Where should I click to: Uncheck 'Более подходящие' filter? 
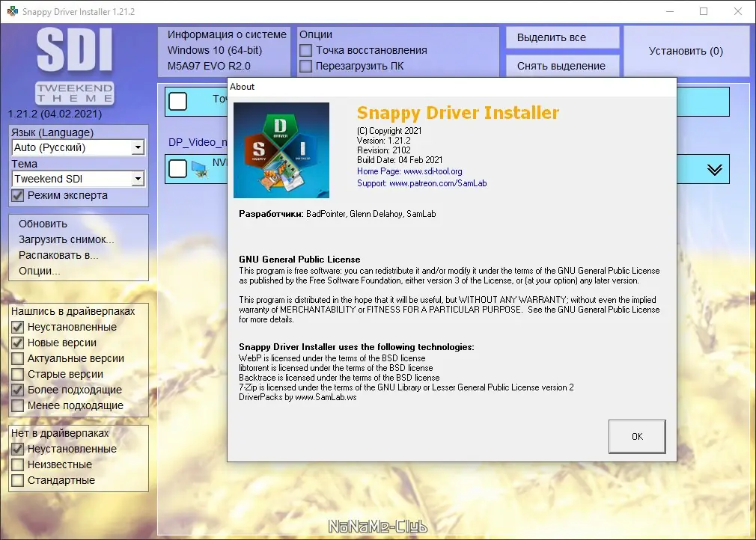[17, 390]
